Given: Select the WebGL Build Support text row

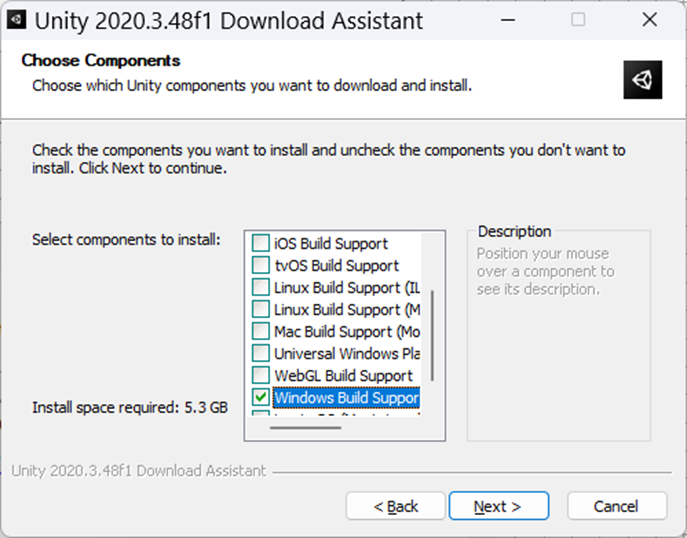Looking at the screenshot, I should click(343, 375).
